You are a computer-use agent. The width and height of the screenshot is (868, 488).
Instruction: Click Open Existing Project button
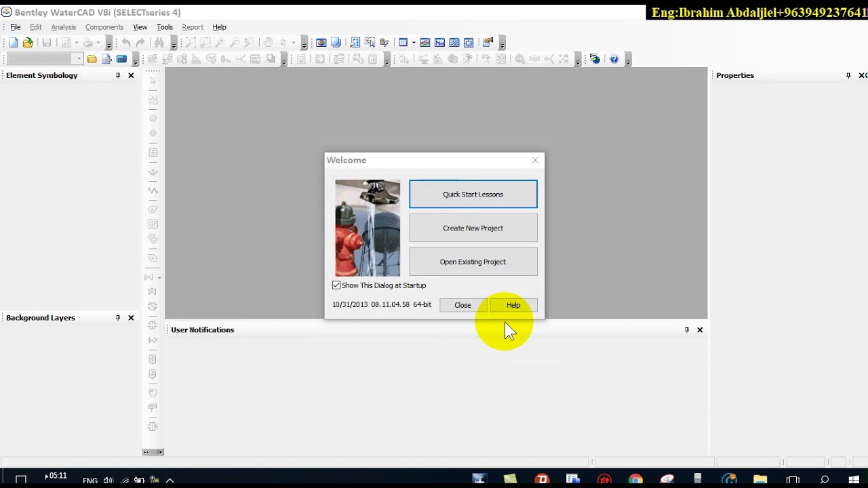click(x=473, y=262)
